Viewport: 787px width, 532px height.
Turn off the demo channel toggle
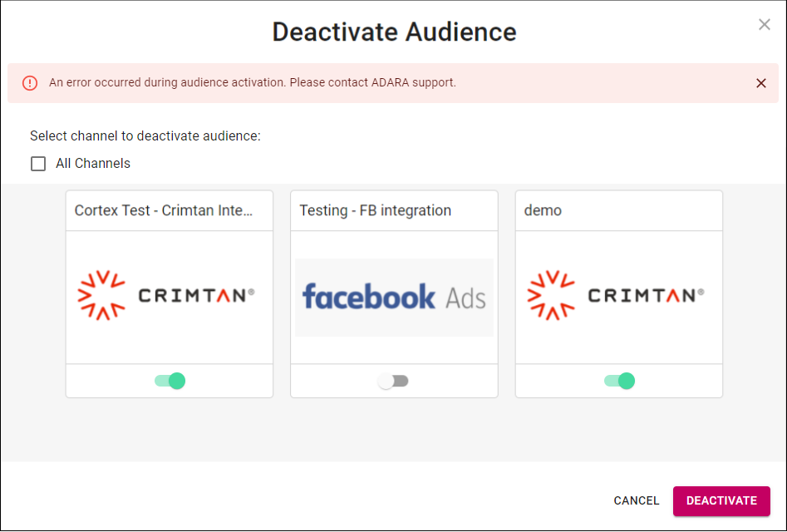coord(619,381)
